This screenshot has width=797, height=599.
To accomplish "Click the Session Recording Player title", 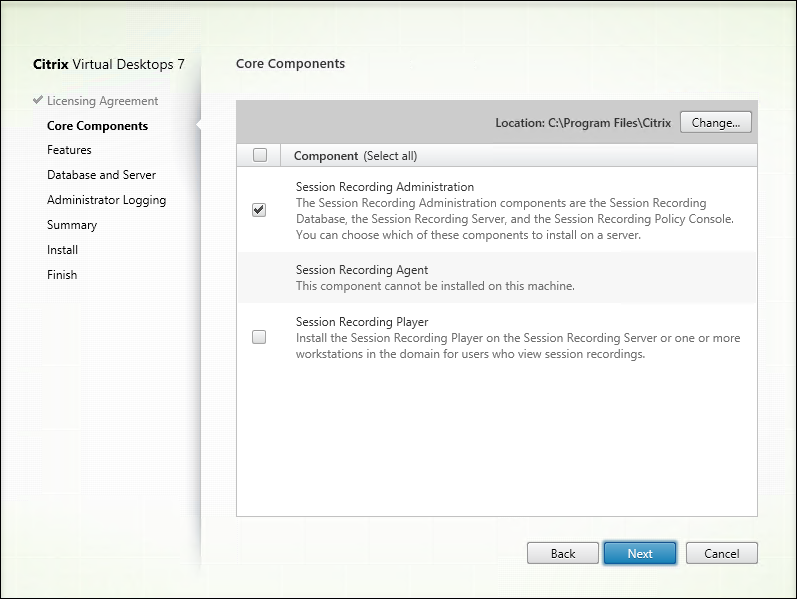I will (x=362, y=322).
